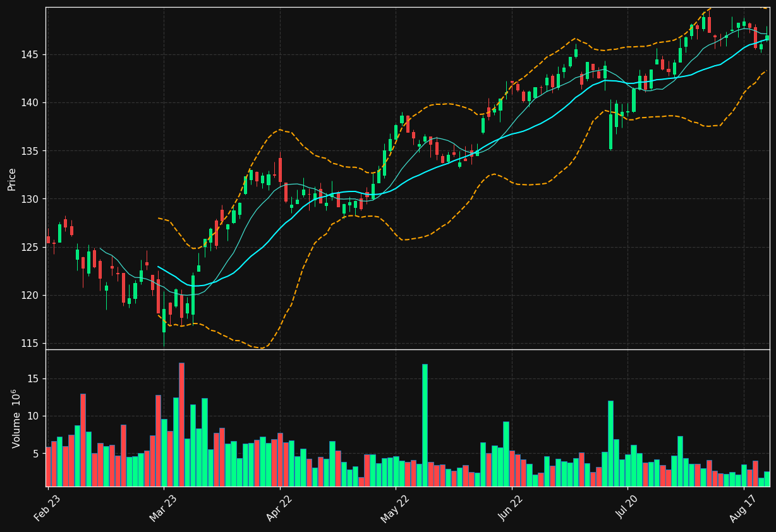Click the 'Jun 22' date label
This screenshot has width=776, height=532.
[x=511, y=508]
